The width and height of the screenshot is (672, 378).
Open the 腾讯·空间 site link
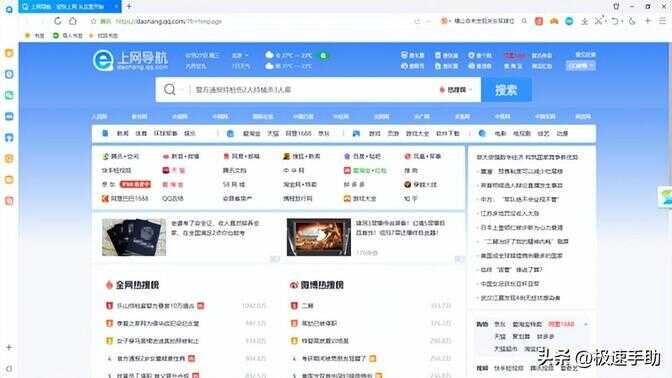[121, 156]
